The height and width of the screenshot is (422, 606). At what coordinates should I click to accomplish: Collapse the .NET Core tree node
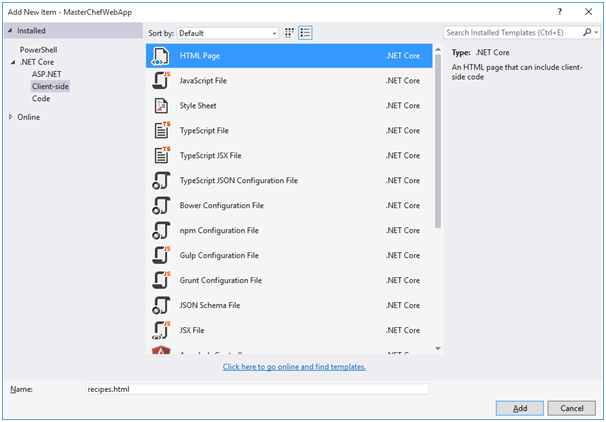click(x=14, y=62)
